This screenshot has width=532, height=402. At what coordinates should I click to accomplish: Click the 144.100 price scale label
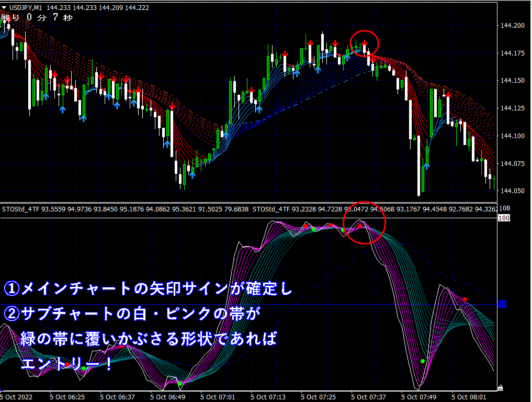[512, 136]
